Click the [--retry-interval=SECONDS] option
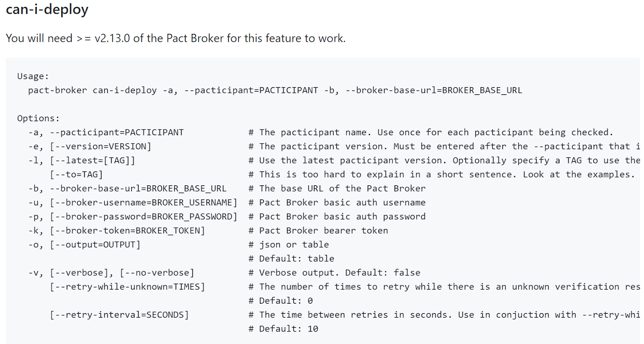The width and height of the screenshot is (644, 344). [x=119, y=315]
